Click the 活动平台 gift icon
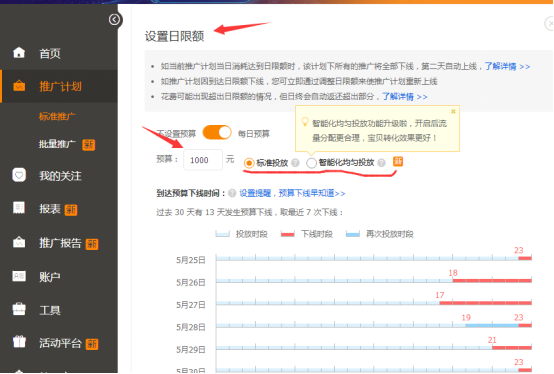Image resolution: width=554 pixels, height=374 pixels. [x=19, y=342]
